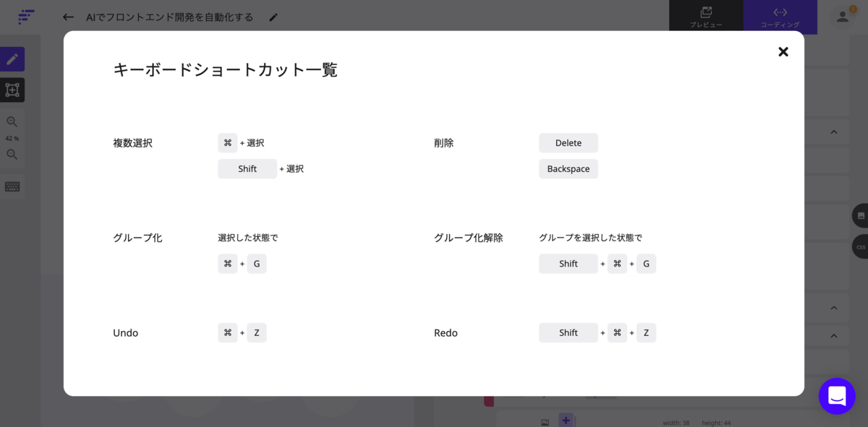This screenshot has height=427, width=868.
Task: Close the keyboard shortcuts dialog
Action: [783, 51]
